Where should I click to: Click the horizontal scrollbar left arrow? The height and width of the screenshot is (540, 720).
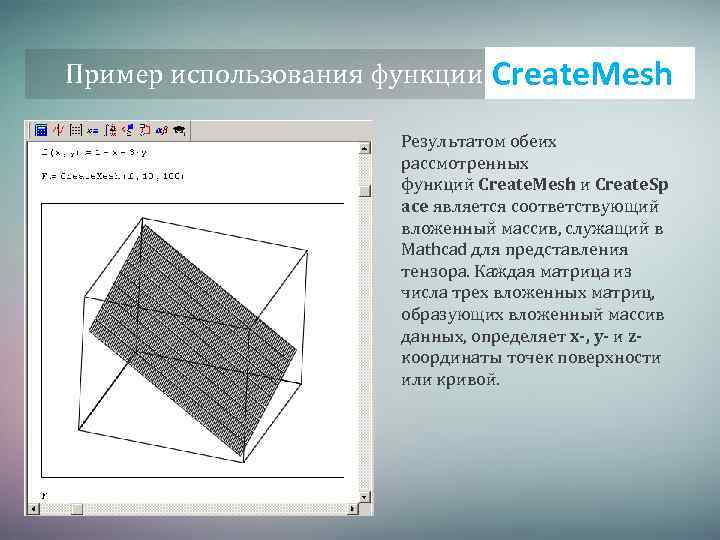coord(34,509)
